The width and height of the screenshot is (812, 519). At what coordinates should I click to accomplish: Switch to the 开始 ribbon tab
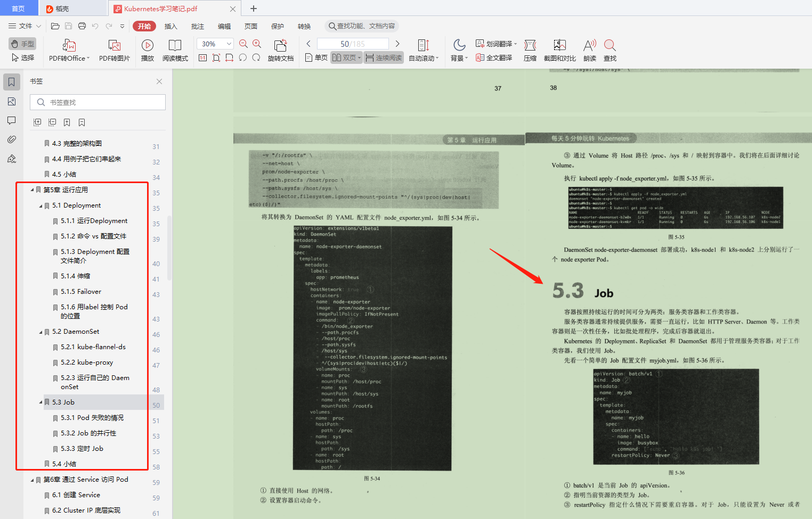tap(144, 26)
